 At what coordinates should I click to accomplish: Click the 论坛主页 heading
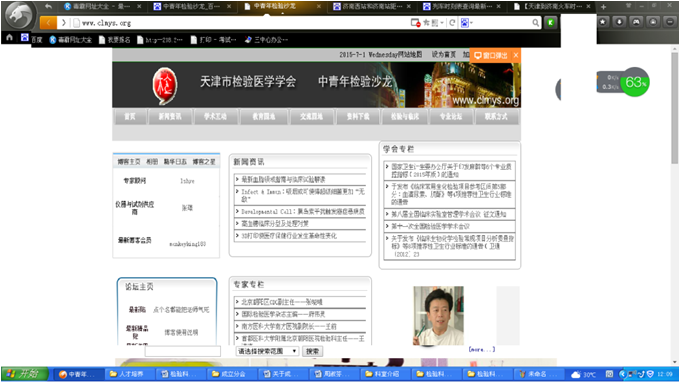pos(139,287)
